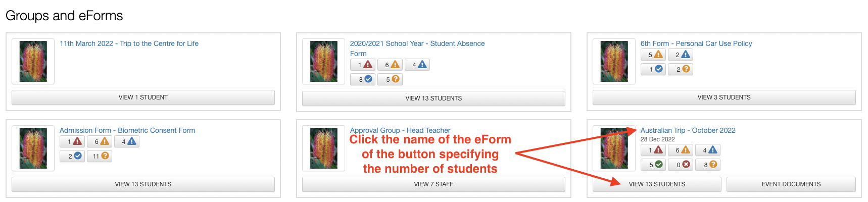The height and width of the screenshot is (202, 868).
Task: Click red warning badge in Student Absence Form card
Action: pos(363,65)
